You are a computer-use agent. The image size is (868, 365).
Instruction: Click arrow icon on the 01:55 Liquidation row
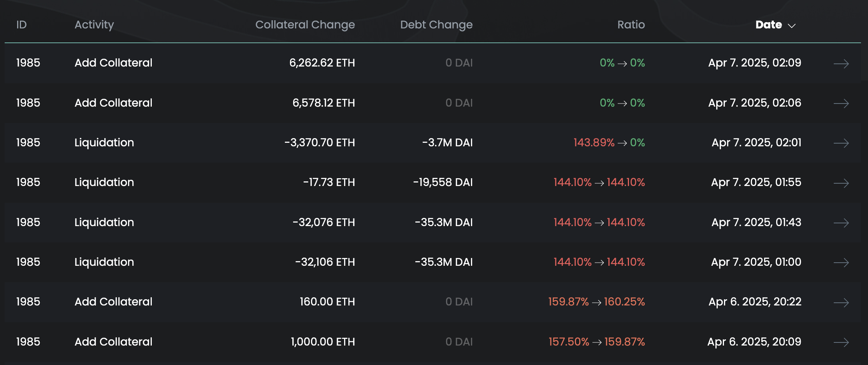click(x=841, y=183)
